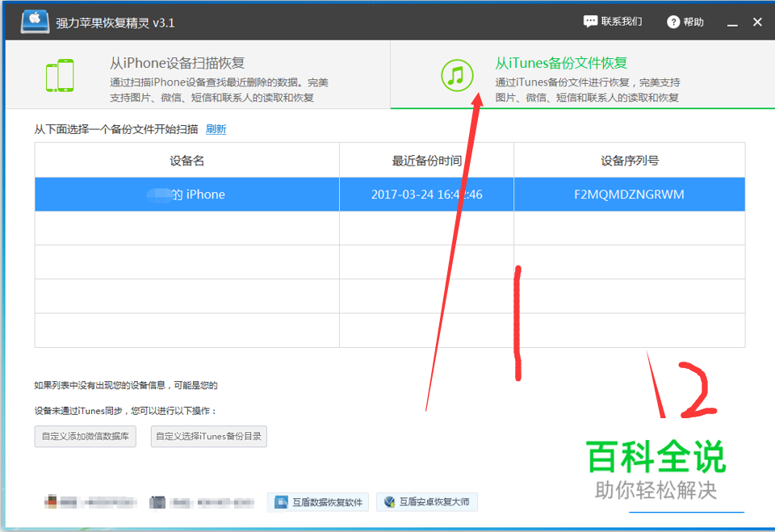
Task: Open the 联系我们 chat bubble icon
Action: (x=590, y=22)
